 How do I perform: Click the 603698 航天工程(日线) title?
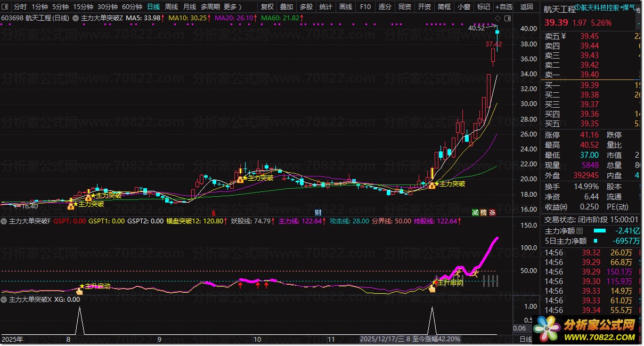[x=36, y=18]
